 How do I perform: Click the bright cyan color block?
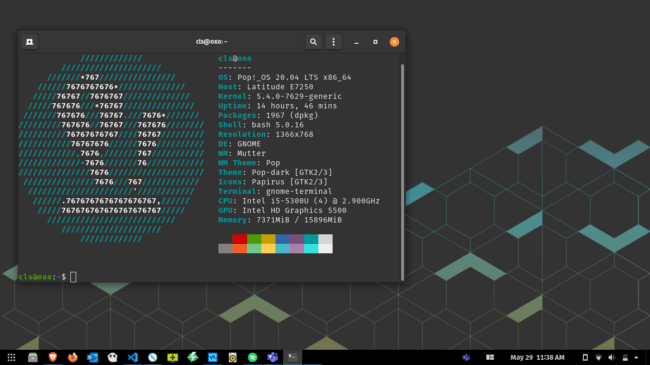tap(311, 248)
